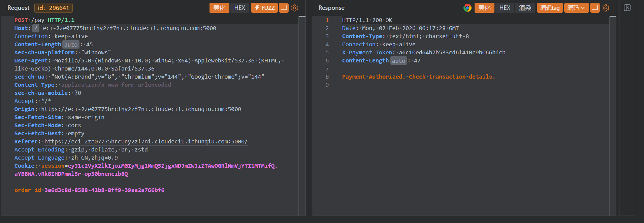
Task: Toggle line wrap in the Response panel
Action: coord(595,8)
